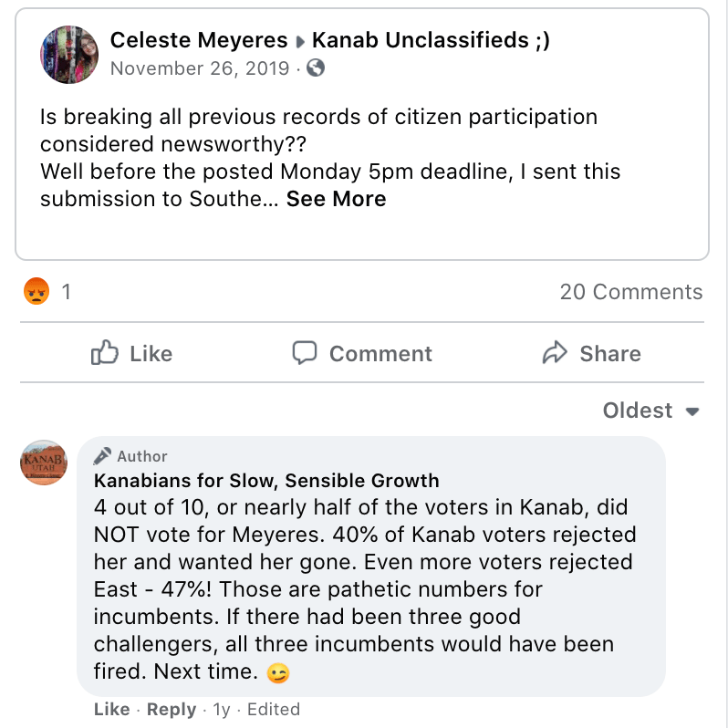The image size is (728, 728).
Task: View the 20 Comments link
Action: tap(631, 292)
